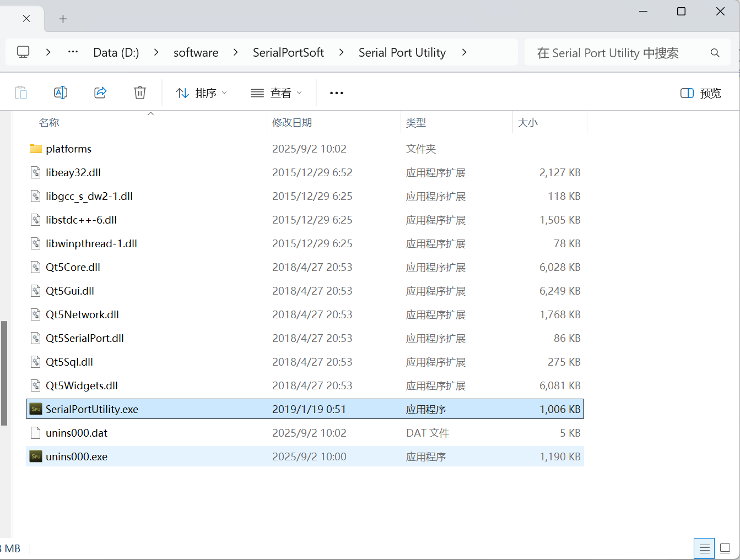
Task: Select libwinpthread-1.dll file icon
Action: click(36, 243)
